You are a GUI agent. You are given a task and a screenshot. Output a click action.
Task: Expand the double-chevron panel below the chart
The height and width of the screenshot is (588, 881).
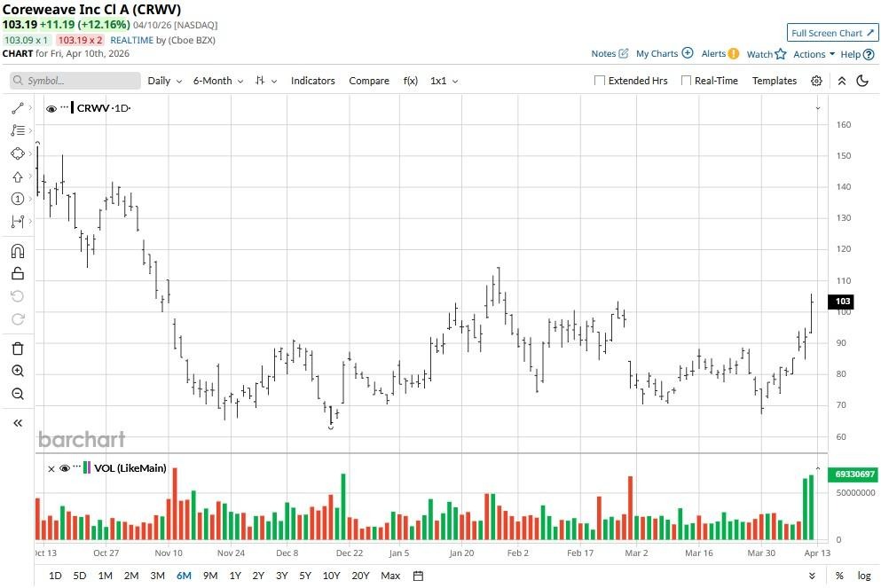tap(812, 576)
